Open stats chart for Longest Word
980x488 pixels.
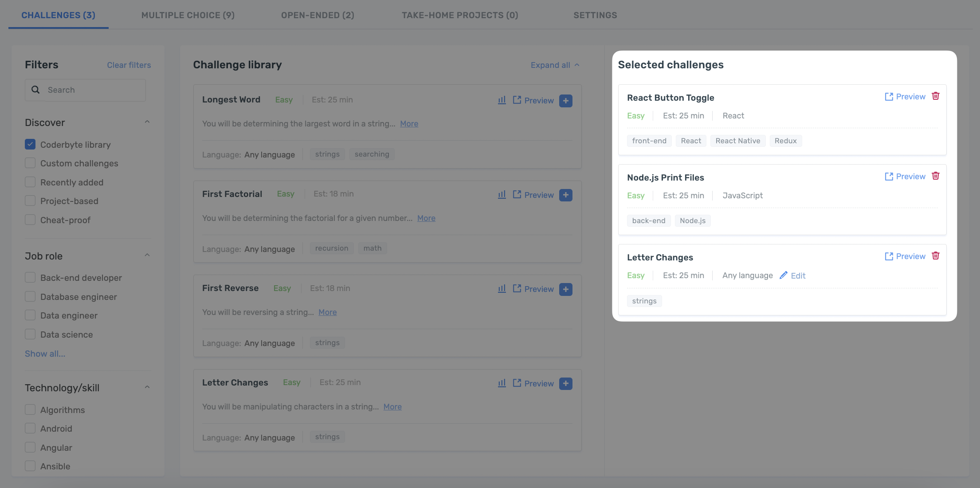502,100
